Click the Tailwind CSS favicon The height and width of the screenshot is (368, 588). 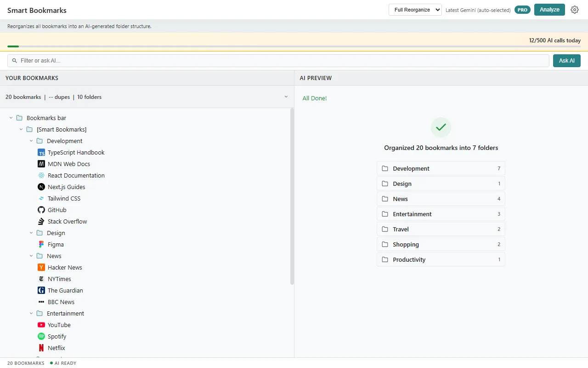(x=41, y=198)
